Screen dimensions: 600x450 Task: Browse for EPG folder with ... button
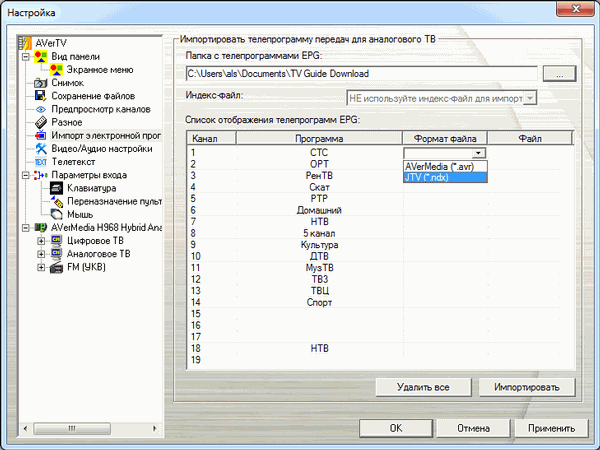(x=559, y=74)
